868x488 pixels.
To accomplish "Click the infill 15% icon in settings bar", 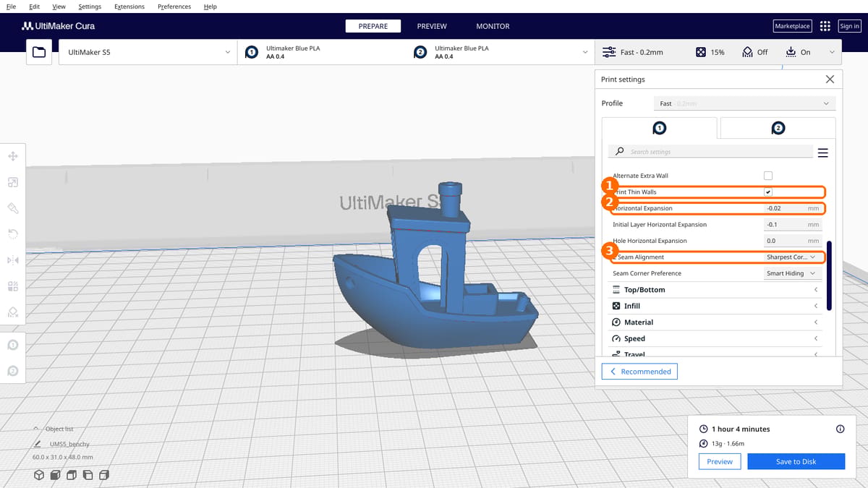I will point(701,52).
